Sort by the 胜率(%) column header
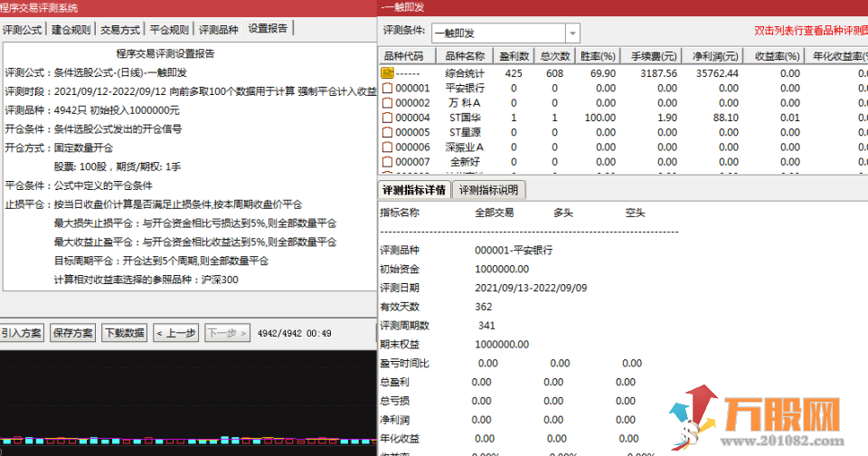 click(x=597, y=55)
